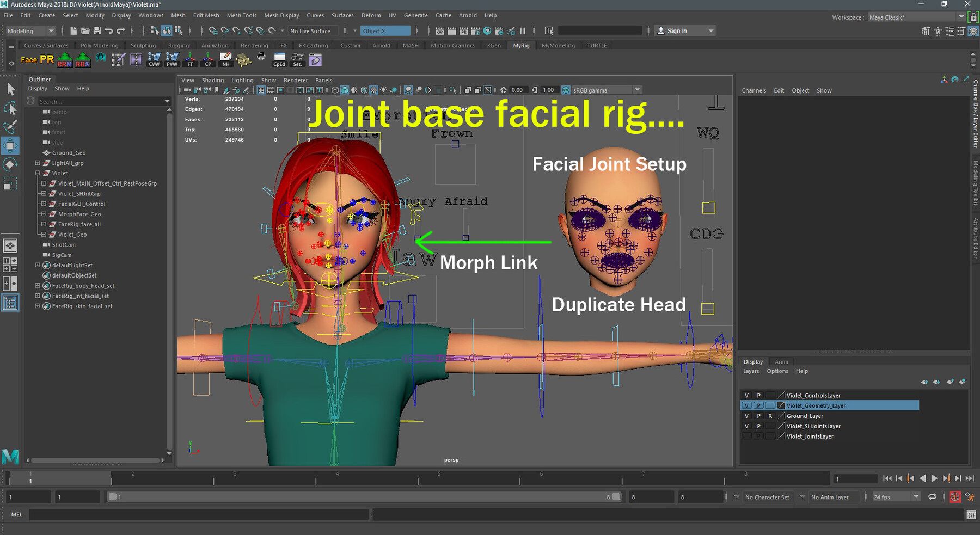This screenshot has width=980, height=535.
Task: Open the Modeling menu set dropdown
Action: coord(30,31)
